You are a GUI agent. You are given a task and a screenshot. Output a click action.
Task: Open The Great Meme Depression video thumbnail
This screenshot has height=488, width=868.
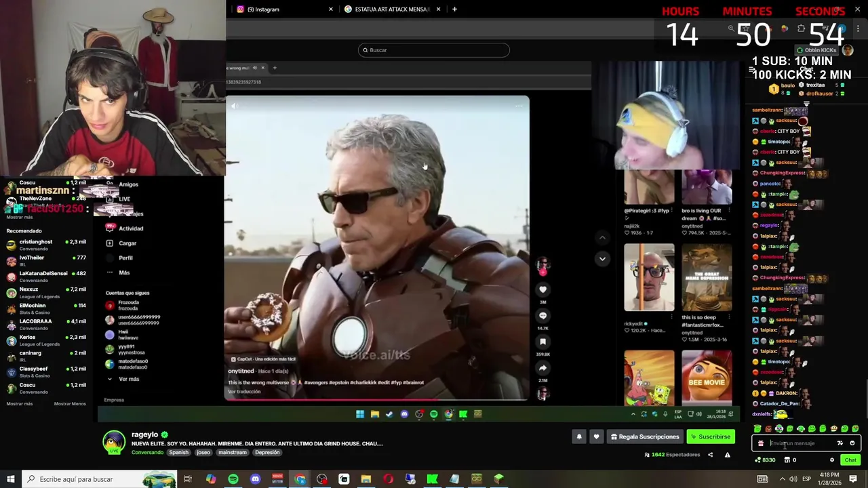[707, 277]
